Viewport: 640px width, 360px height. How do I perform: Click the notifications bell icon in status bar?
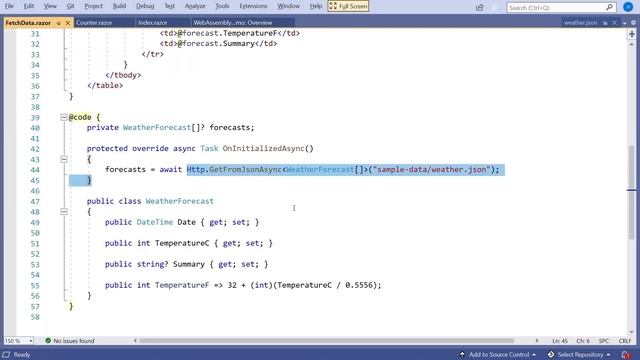click(x=626, y=355)
